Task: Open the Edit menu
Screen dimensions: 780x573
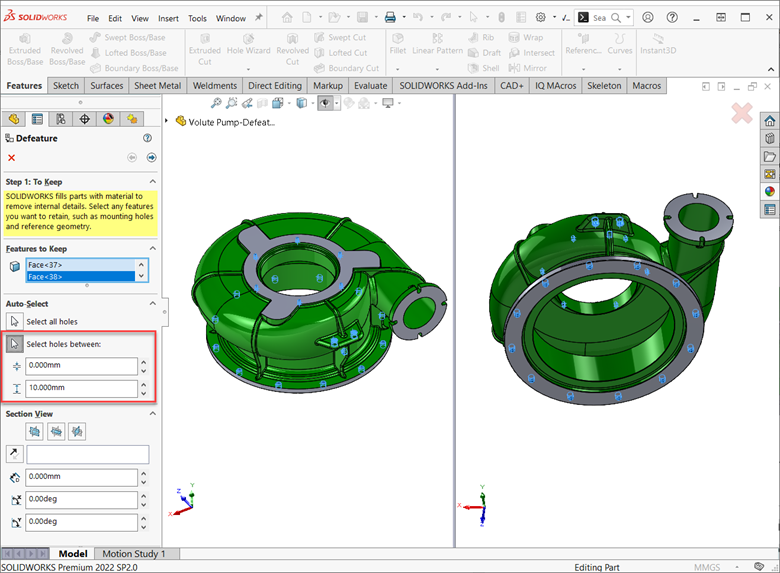Action: point(115,18)
